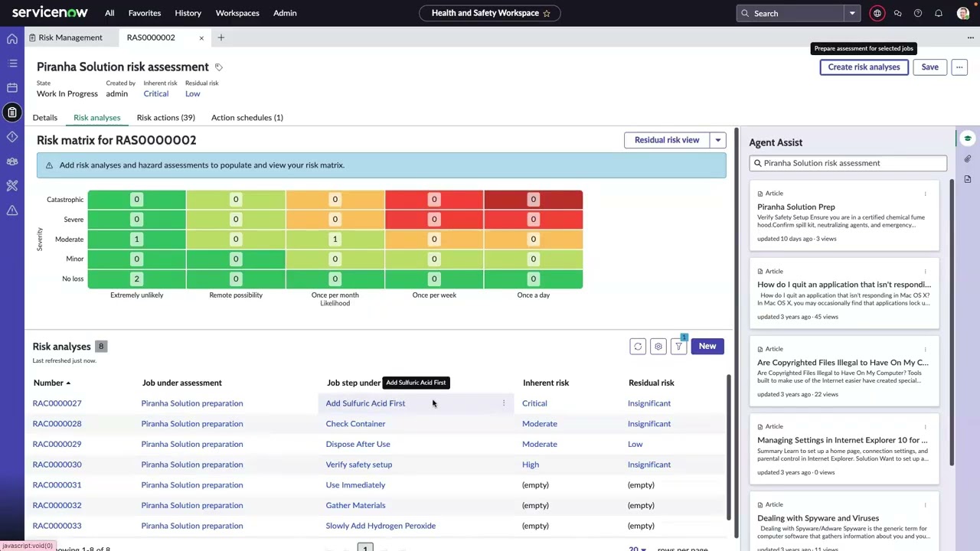
Task: Click the help question mark icon
Action: coord(918,13)
